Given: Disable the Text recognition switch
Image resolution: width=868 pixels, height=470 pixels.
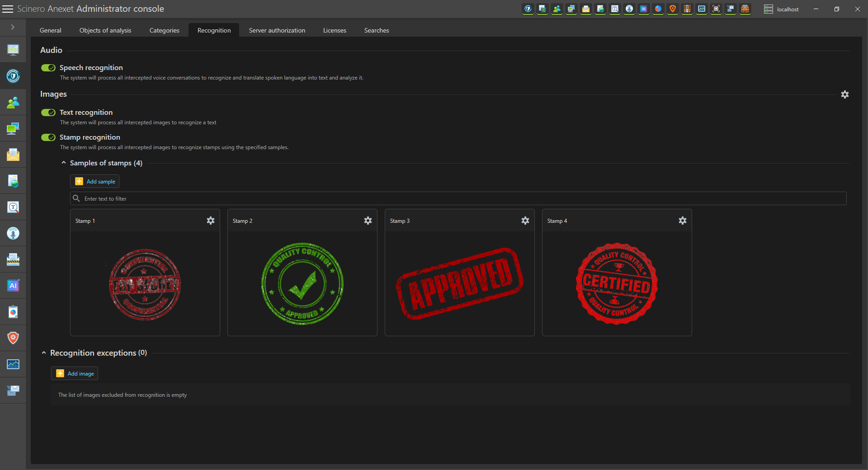Looking at the screenshot, I should [x=48, y=113].
